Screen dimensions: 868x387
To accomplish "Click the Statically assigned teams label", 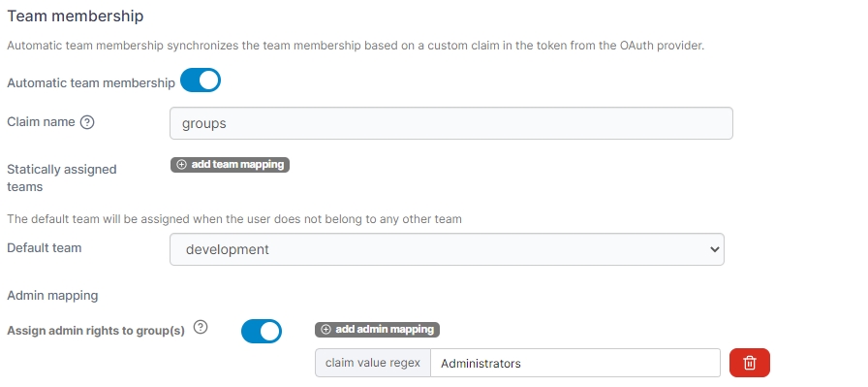I will click(61, 177).
